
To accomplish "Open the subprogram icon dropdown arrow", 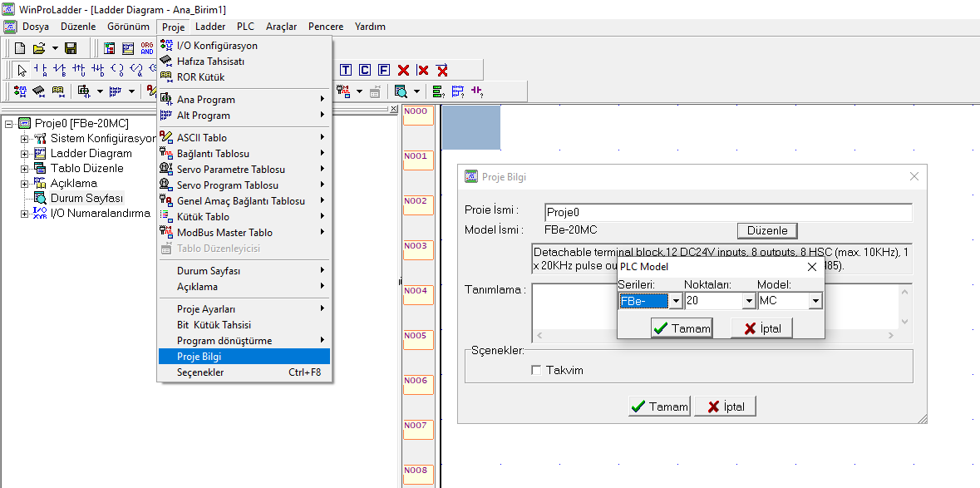I will point(132,91).
